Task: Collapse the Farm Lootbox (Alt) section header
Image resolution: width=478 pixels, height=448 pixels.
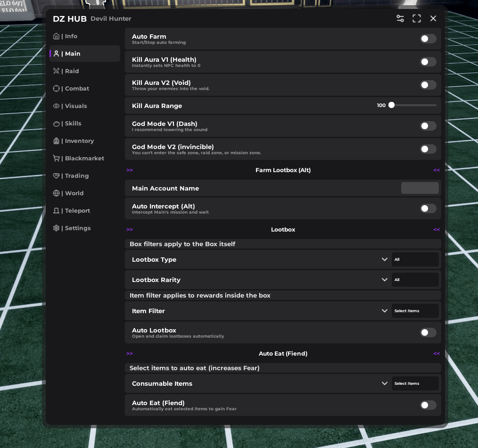Action: (x=283, y=170)
